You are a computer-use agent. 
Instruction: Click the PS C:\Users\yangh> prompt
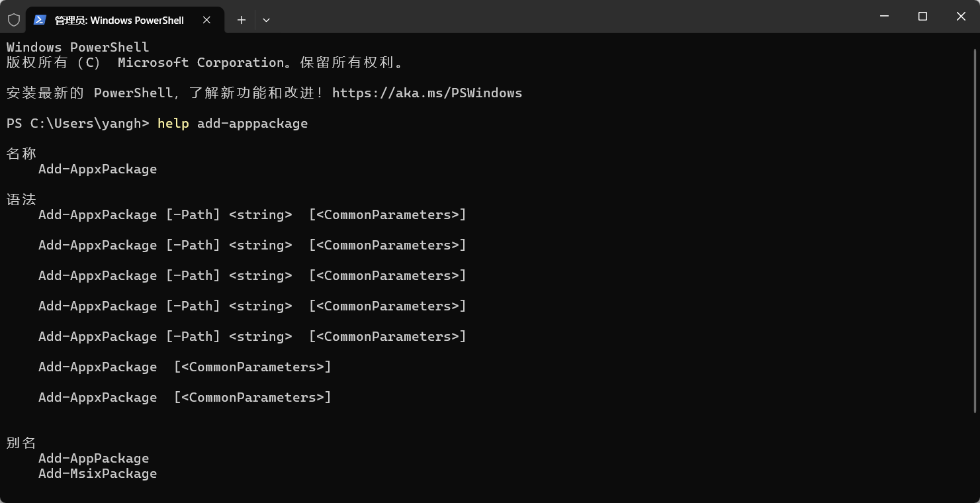point(77,124)
